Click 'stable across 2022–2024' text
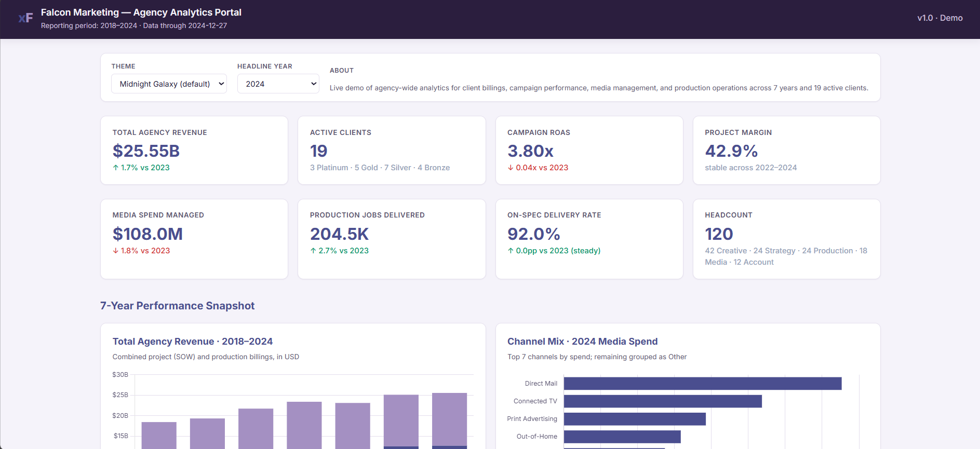 [x=750, y=168]
